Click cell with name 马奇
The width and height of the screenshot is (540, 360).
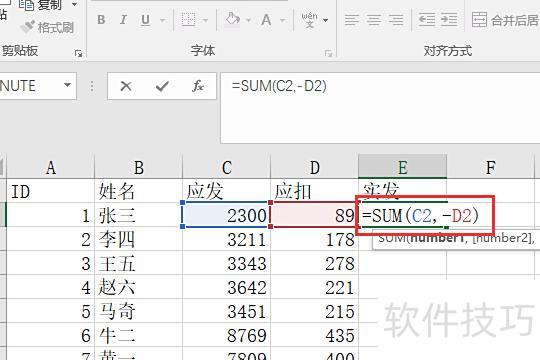tap(138, 311)
